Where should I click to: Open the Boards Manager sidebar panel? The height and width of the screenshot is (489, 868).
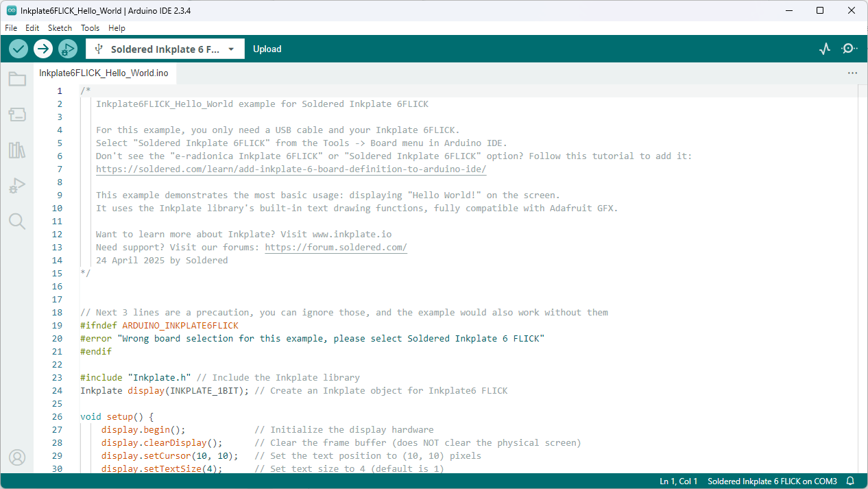tap(17, 115)
